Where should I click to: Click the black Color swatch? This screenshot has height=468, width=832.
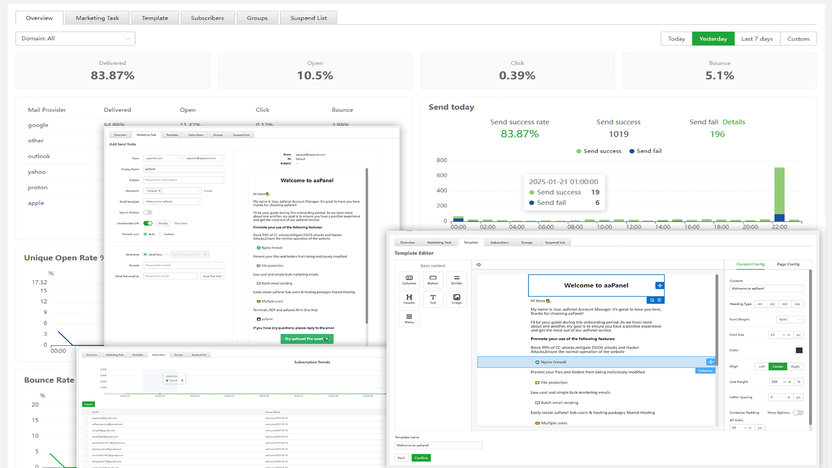tap(799, 350)
